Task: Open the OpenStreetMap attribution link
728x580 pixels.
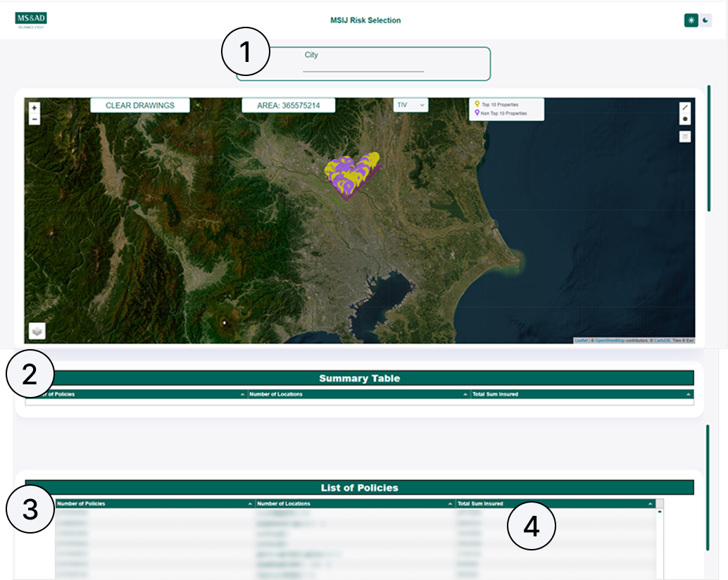Action: tap(609, 341)
